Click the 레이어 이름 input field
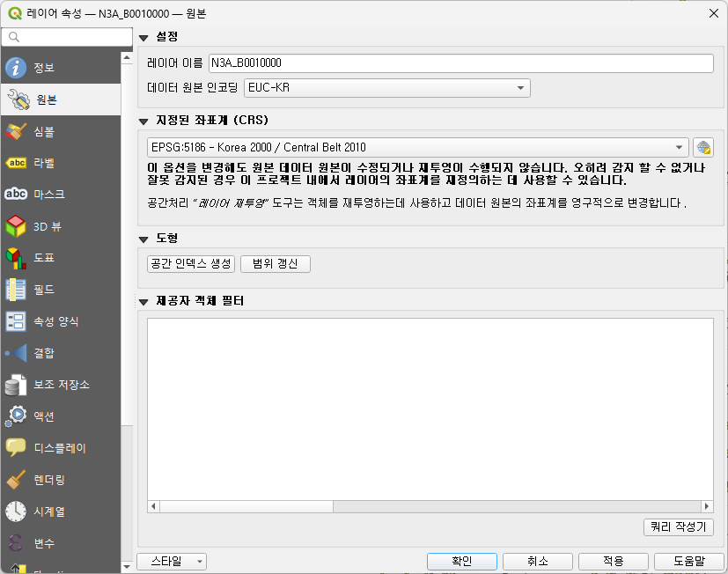 pos(461,63)
